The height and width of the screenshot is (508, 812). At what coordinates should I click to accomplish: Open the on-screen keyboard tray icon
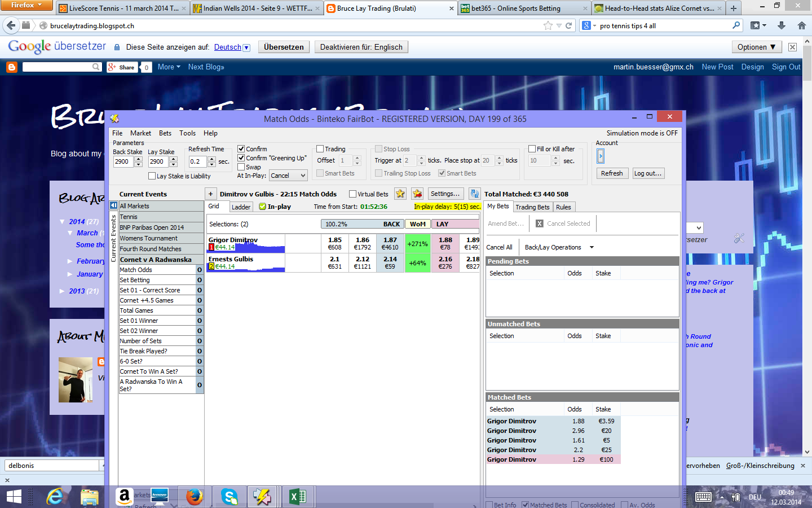click(x=703, y=497)
